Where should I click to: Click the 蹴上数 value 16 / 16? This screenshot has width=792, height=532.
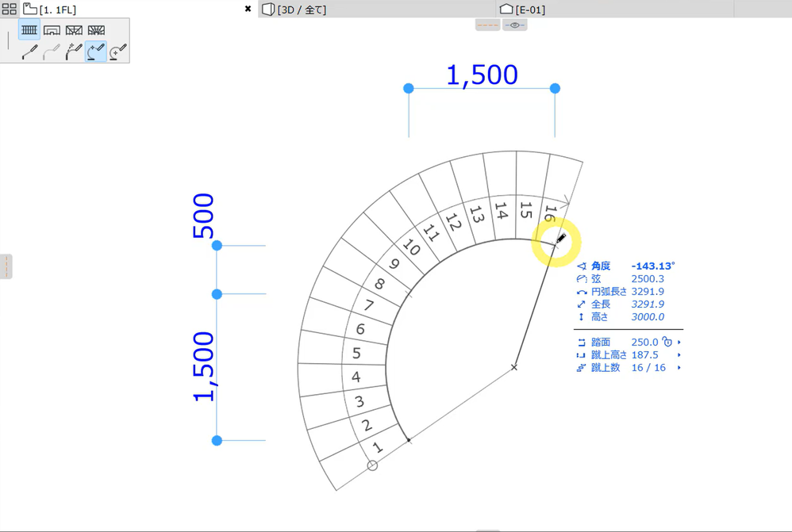648,367
